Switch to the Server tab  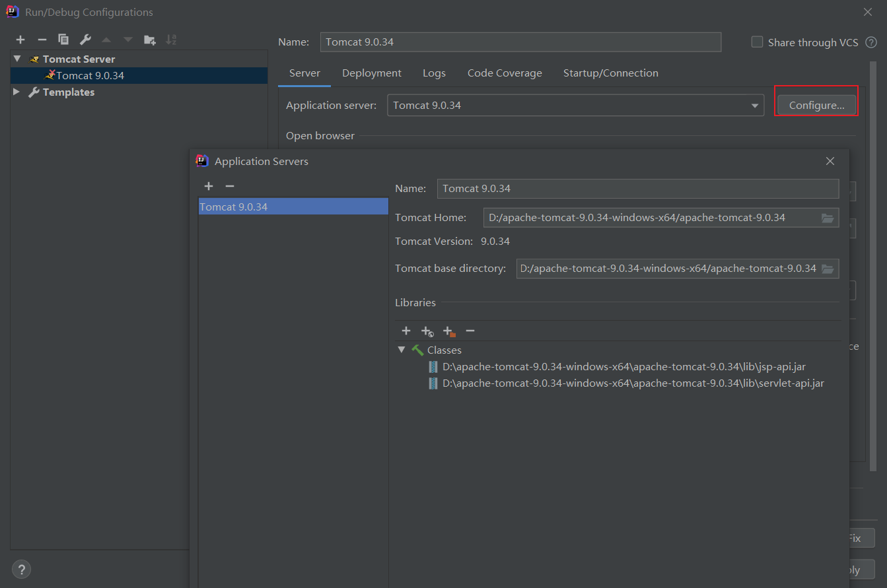coord(304,73)
